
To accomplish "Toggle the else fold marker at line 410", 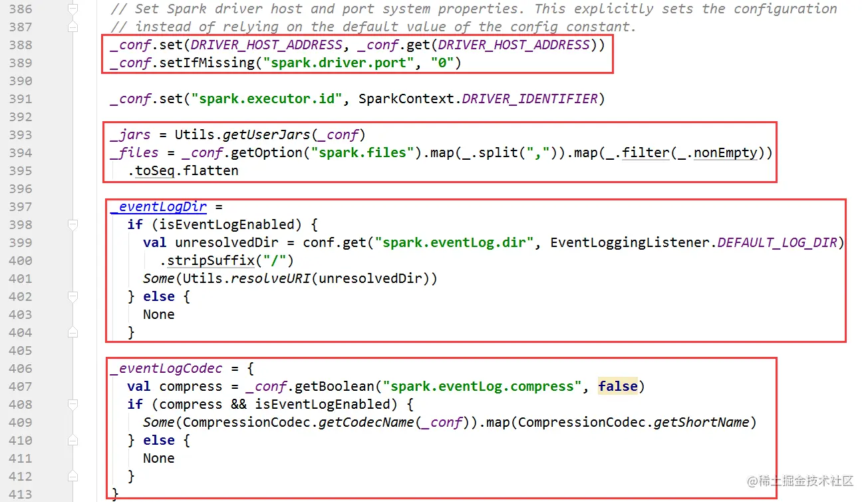I will (x=73, y=441).
